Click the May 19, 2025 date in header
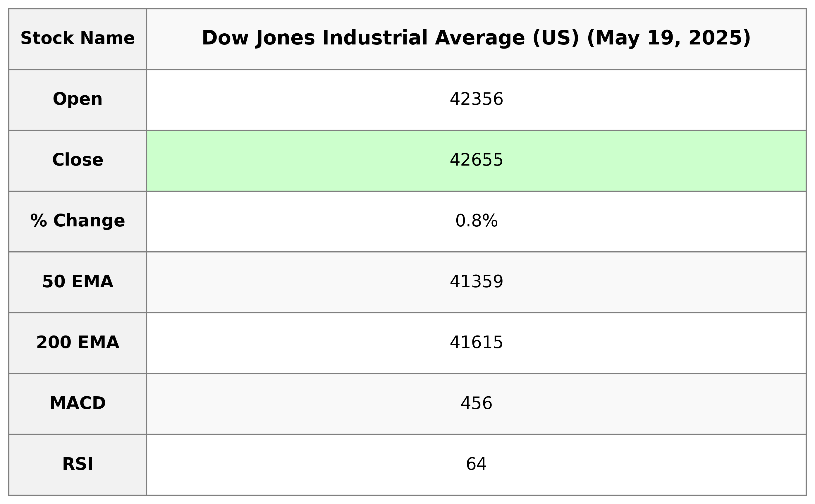815x504 pixels. pyautogui.click(x=668, y=38)
